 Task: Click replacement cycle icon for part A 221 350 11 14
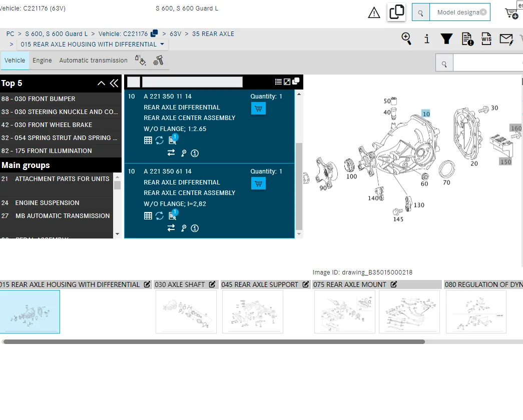pyautogui.click(x=160, y=140)
